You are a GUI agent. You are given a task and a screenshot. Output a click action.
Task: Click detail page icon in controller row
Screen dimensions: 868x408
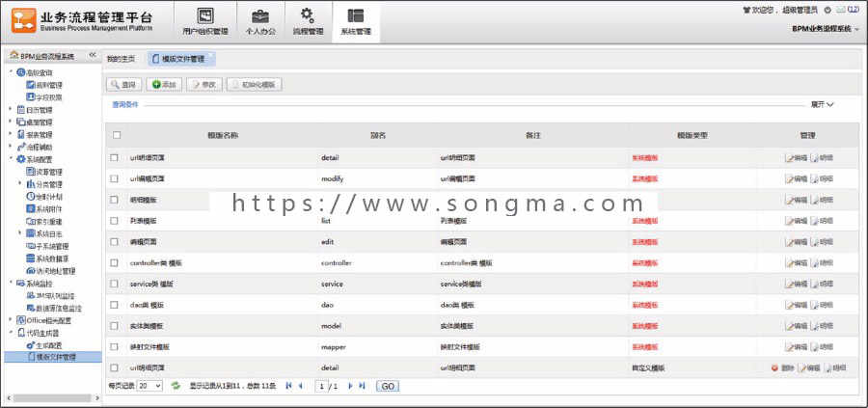point(814,263)
